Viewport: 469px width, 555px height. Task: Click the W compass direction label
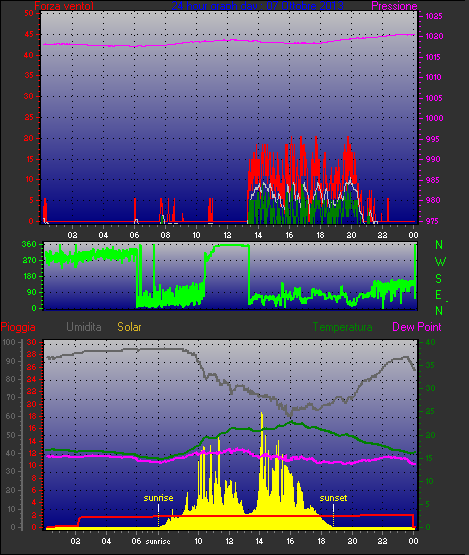440,262
